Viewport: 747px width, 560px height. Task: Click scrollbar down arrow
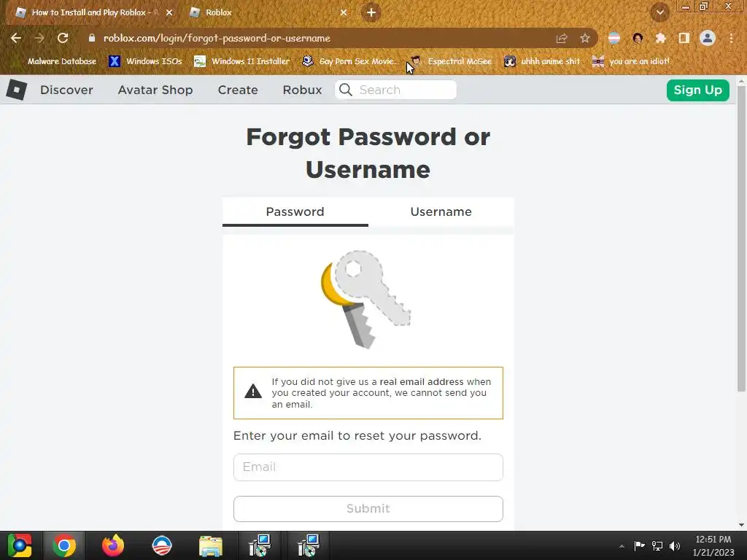(x=741, y=525)
